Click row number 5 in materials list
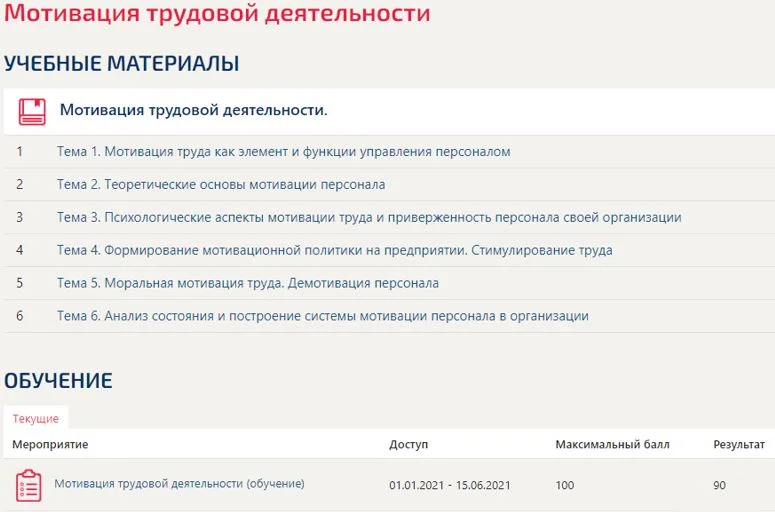The width and height of the screenshot is (775, 512). tap(19, 283)
